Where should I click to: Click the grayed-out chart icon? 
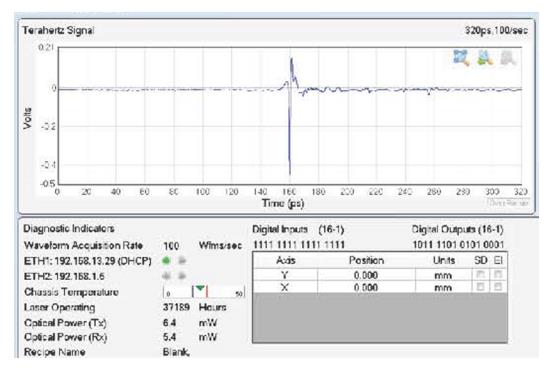point(508,57)
